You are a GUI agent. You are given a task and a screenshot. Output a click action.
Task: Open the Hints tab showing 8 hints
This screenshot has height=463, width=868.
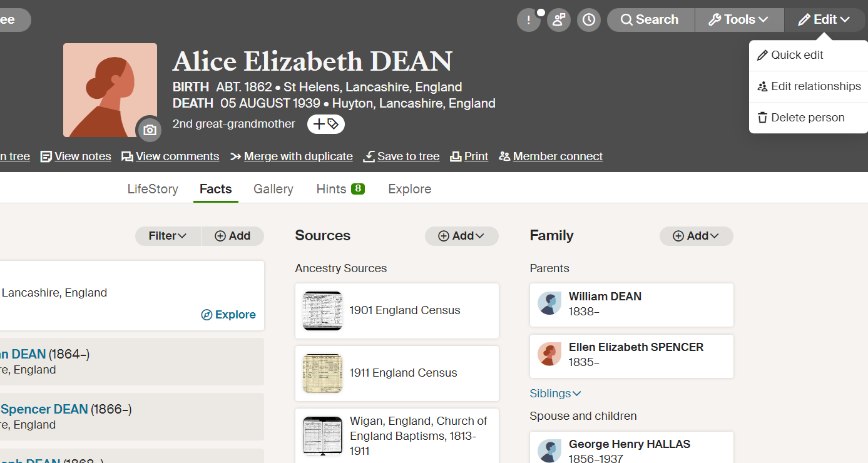point(340,188)
